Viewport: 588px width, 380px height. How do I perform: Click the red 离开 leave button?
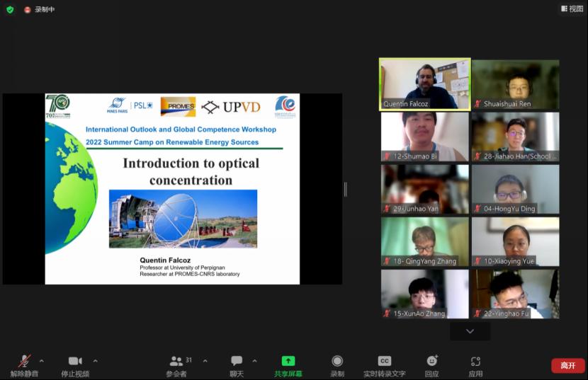568,365
